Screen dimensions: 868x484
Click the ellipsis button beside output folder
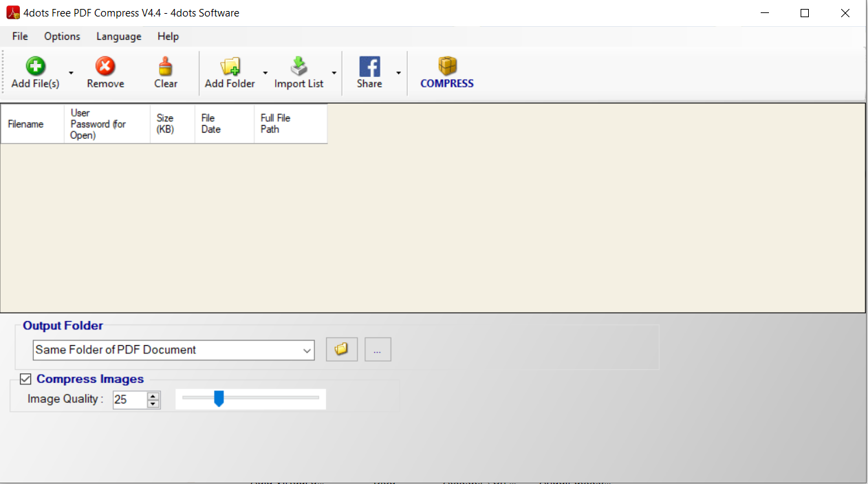point(378,349)
